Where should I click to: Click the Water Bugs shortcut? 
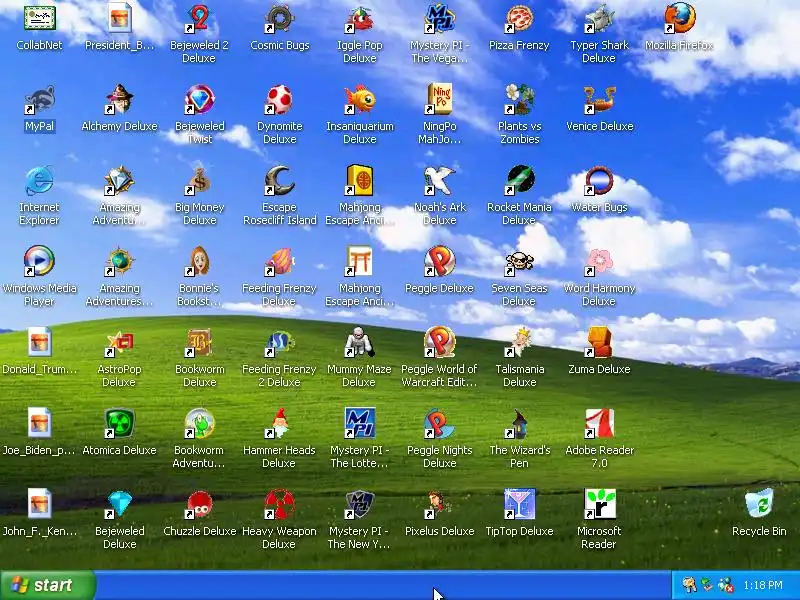click(x=599, y=181)
